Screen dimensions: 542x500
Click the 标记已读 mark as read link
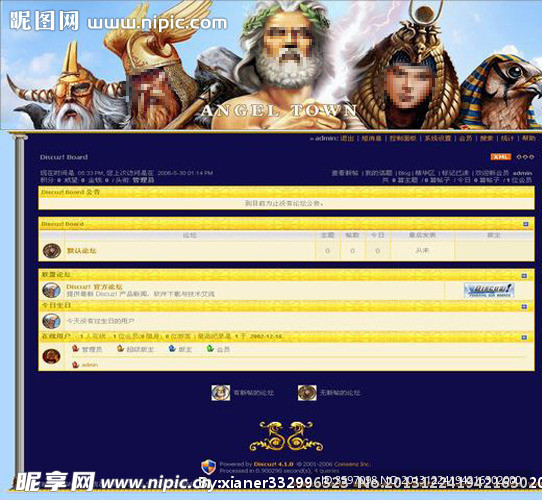tap(455, 173)
